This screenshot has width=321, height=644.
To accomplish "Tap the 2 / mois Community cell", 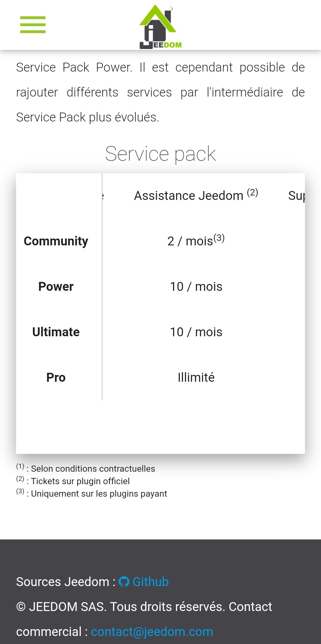I will coord(196,240).
